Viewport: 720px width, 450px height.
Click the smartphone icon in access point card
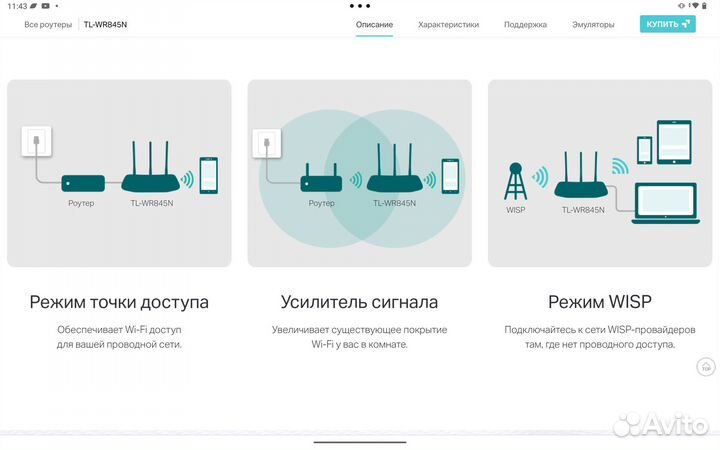coord(209,175)
